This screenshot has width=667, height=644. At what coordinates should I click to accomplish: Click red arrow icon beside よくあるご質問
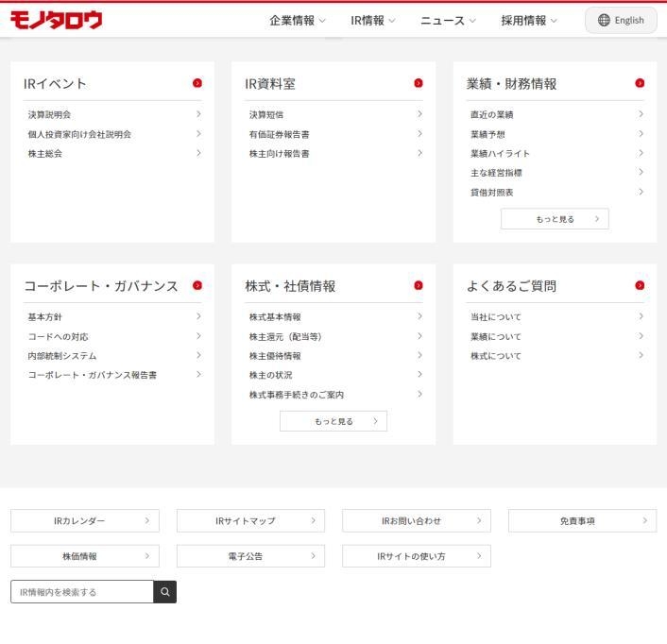tap(640, 285)
